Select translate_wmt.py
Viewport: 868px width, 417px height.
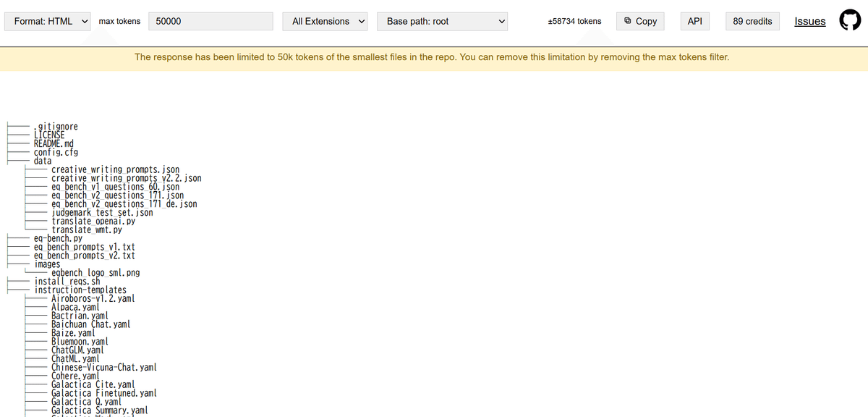pos(87,230)
